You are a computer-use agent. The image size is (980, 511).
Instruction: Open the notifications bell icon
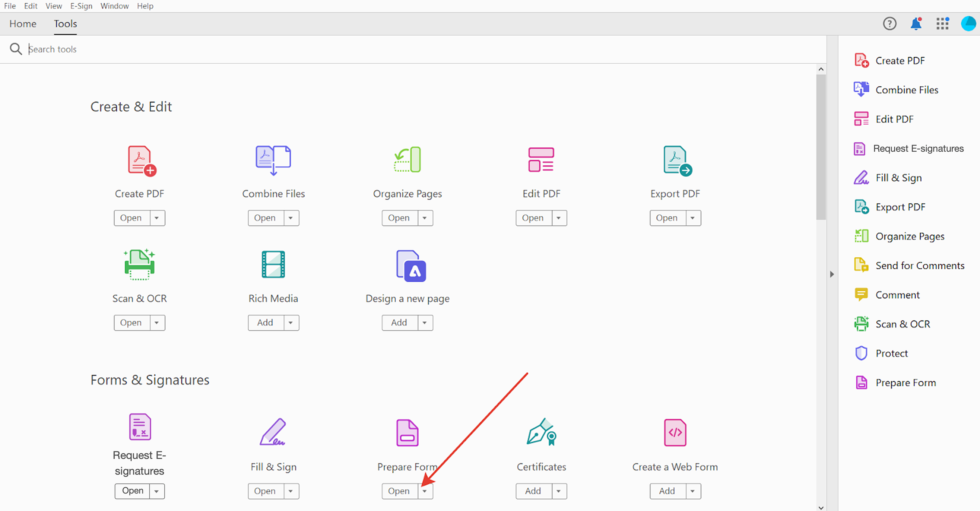coord(916,24)
